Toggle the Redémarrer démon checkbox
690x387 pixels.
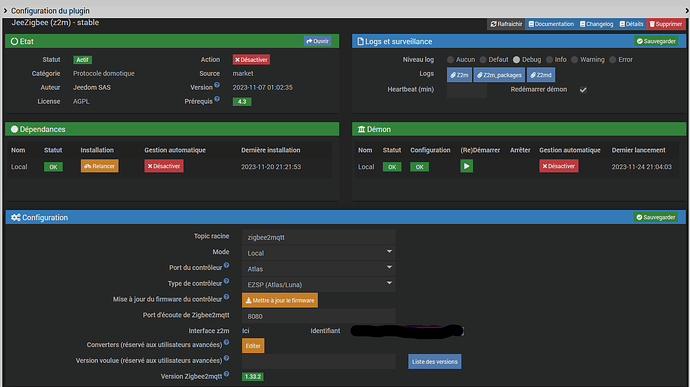[583, 90]
